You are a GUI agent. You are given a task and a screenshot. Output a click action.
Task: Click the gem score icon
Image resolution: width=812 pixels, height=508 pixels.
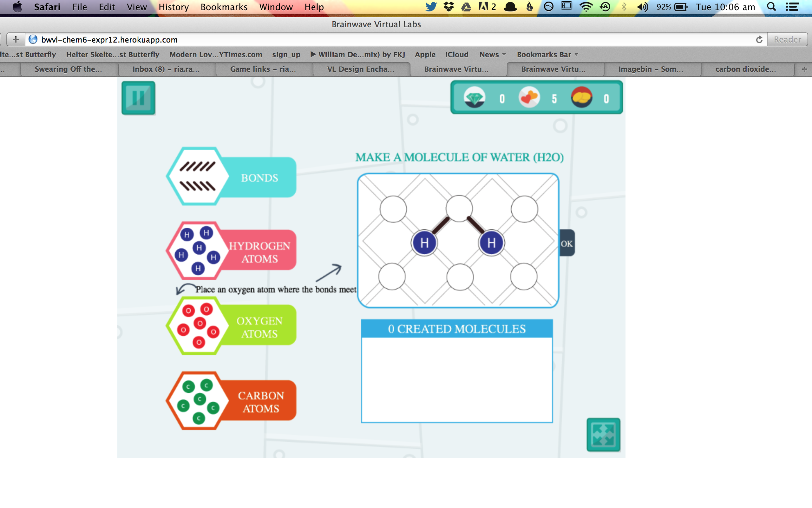[x=475, y=97]
